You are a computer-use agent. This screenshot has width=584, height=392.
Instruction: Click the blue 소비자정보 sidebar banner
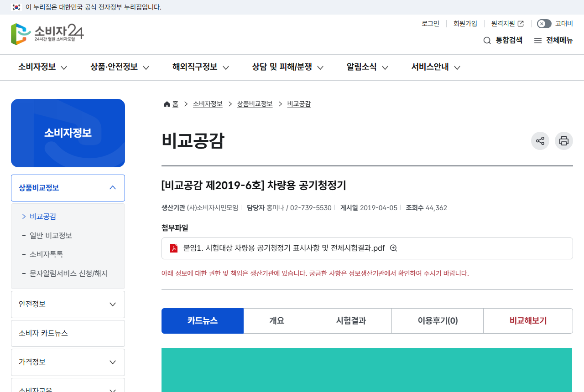pos(68,133)
